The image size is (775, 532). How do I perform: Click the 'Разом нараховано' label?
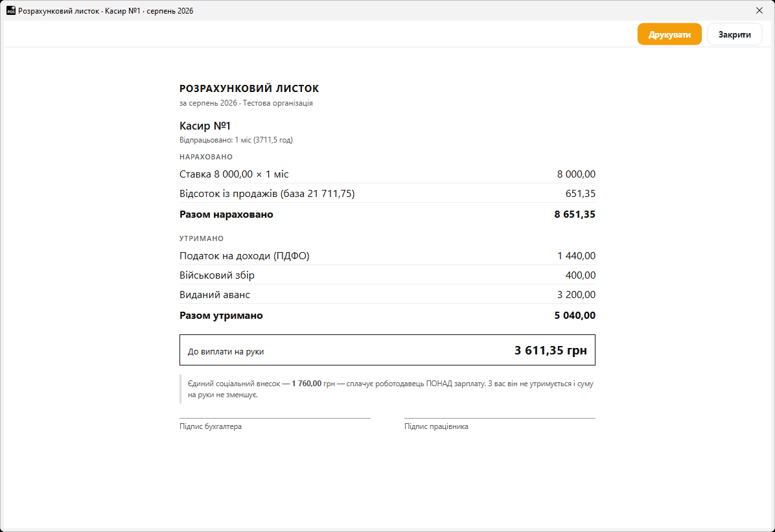click(226, 214)
